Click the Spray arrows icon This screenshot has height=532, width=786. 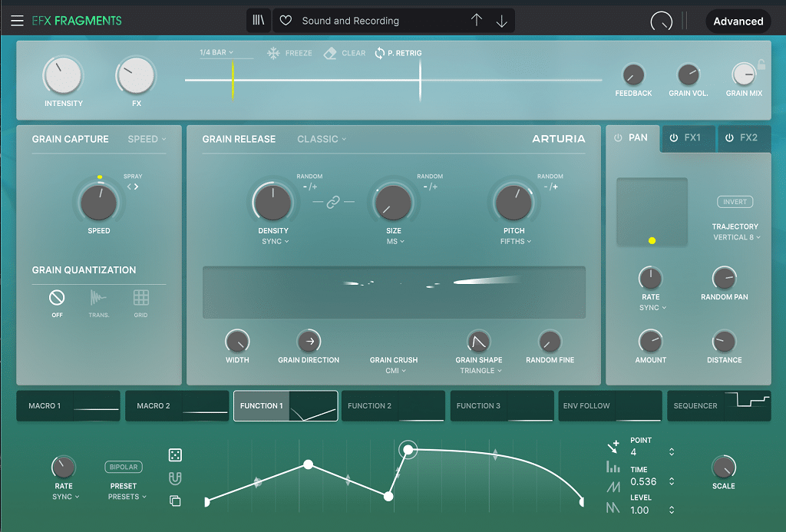pos(132,187)
